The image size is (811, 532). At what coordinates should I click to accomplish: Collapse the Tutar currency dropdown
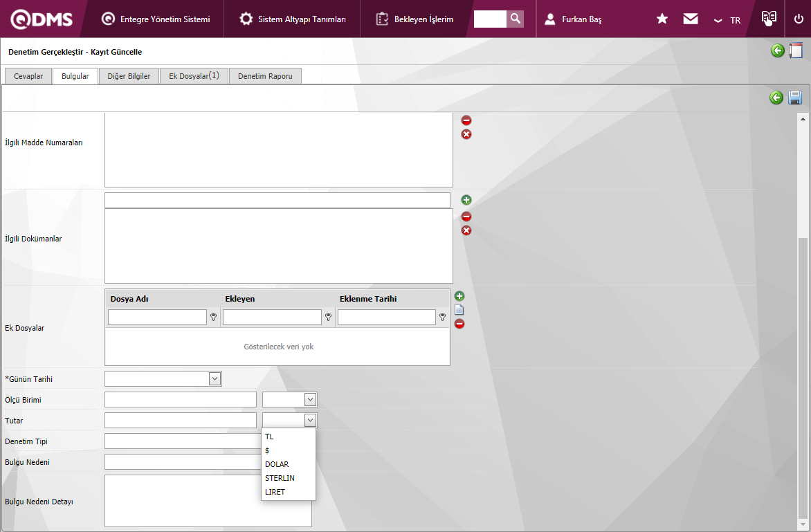(x=310, y=420)
